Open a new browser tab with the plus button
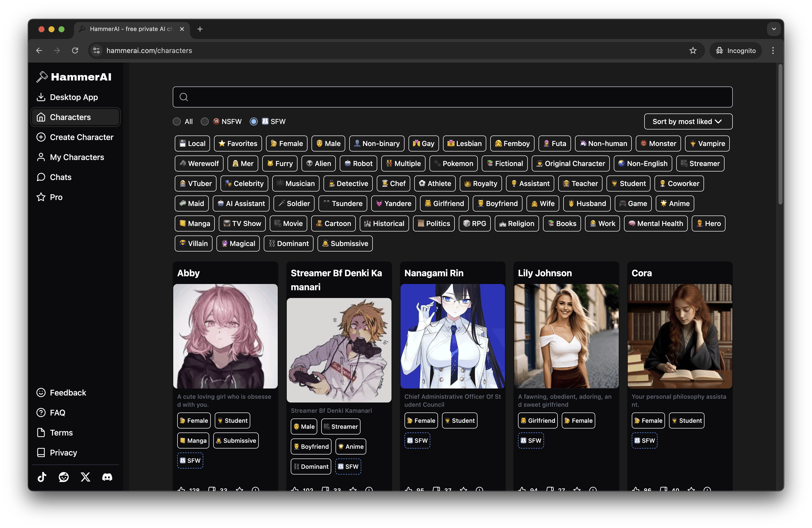The width and height of the screenshot is (812, 528). pyautogui.click(x=200, y=29)
